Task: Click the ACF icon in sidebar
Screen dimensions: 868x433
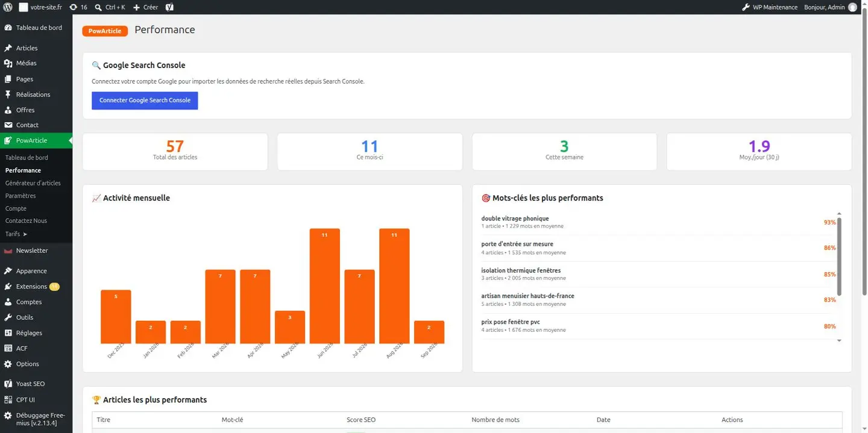Action: tap(8, 348)
